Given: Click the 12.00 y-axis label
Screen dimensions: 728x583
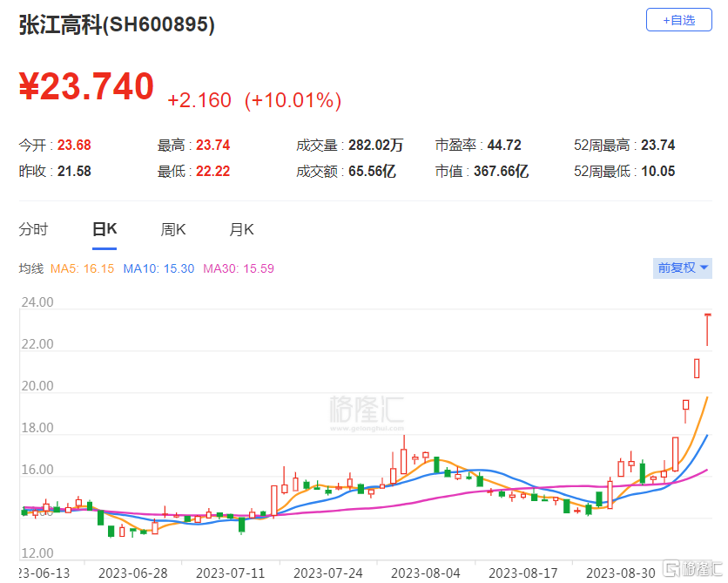Looking at the screenshot, I should click(x=37, y=553).
